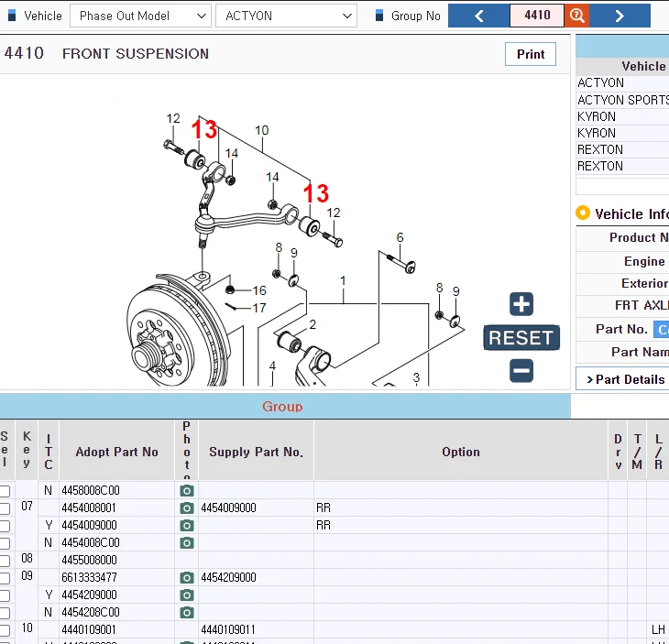Reset the diagram zoom

click(521, 338)
